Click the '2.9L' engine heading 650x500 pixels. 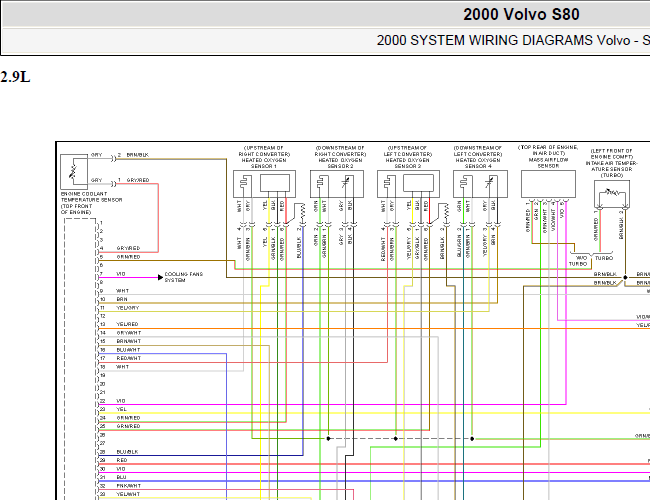click(x=15, y=77)
